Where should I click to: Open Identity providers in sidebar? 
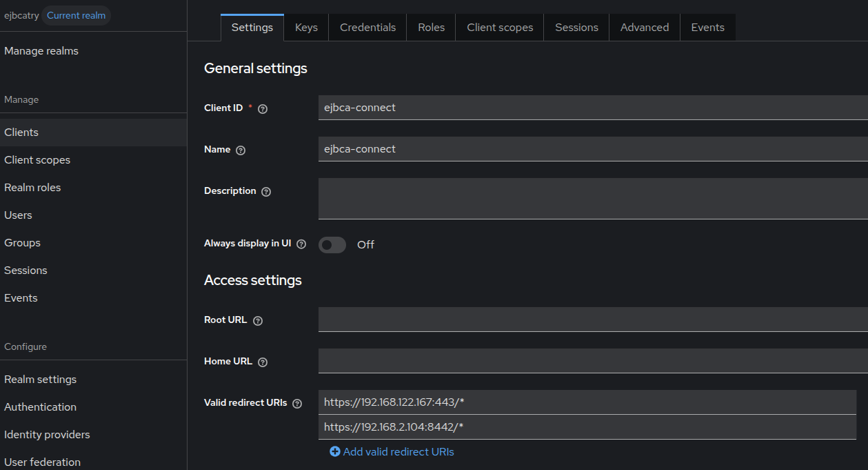[x=93, y=435]
